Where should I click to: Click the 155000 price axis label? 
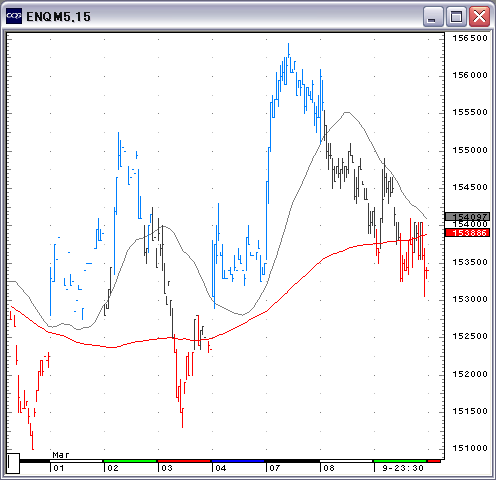[470, 150]
